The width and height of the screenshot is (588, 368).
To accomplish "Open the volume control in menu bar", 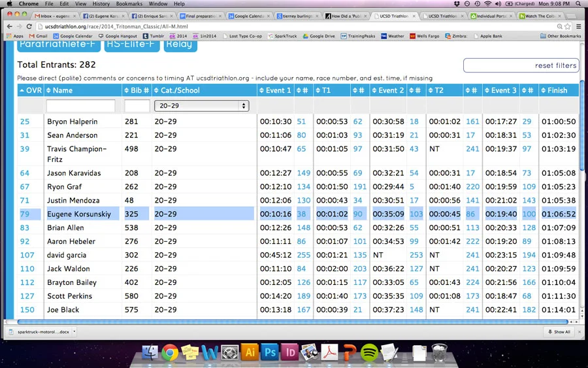I will pos(498,4).
